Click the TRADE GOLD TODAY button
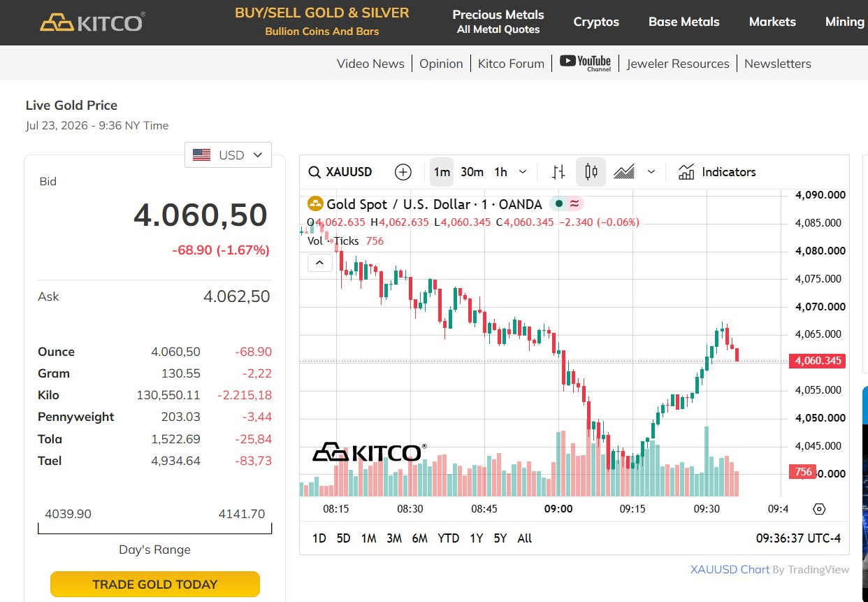 coord(155,585)
